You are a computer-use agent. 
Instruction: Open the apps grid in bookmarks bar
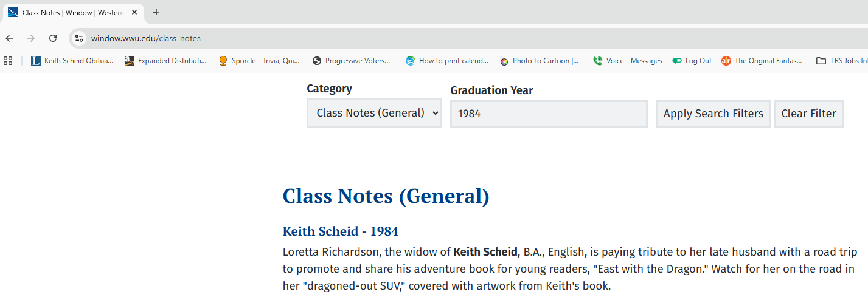pyautogui.click(x=8, y=61)
